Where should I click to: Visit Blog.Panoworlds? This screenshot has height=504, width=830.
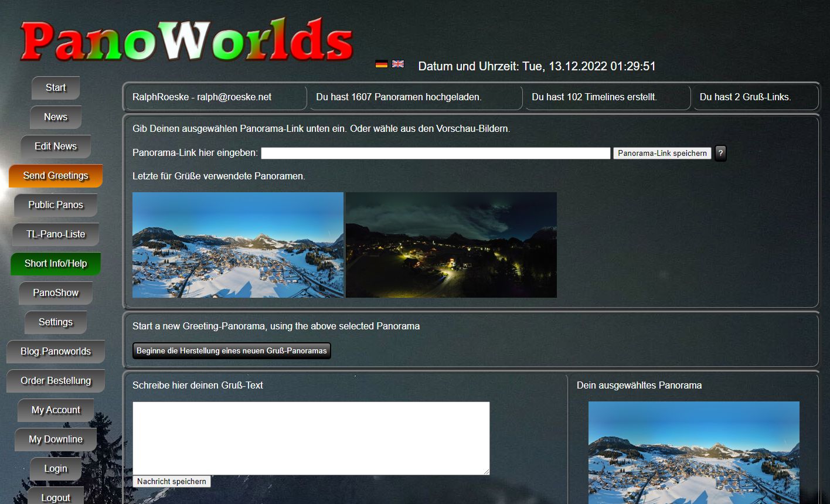pyautogui.click(x=56, y=352)
